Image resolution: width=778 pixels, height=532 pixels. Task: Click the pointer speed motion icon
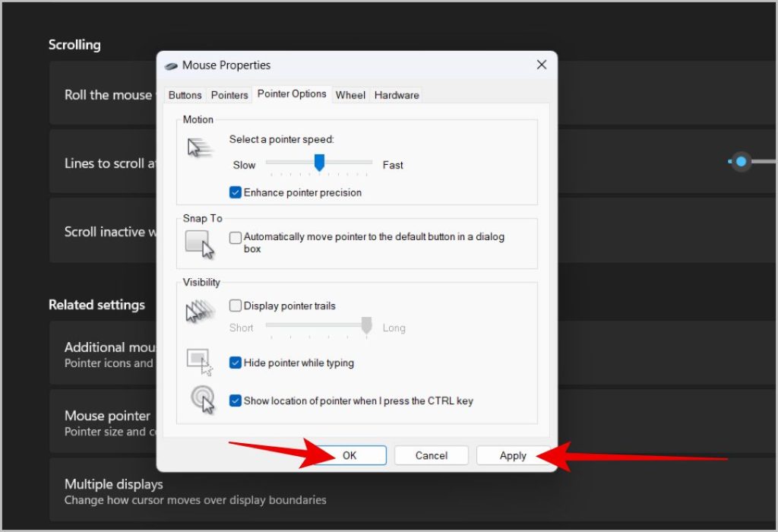coord(200,148)
